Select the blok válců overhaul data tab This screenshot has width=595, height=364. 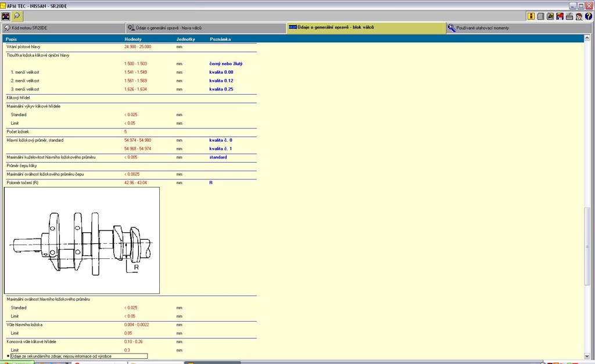(366, 28)
